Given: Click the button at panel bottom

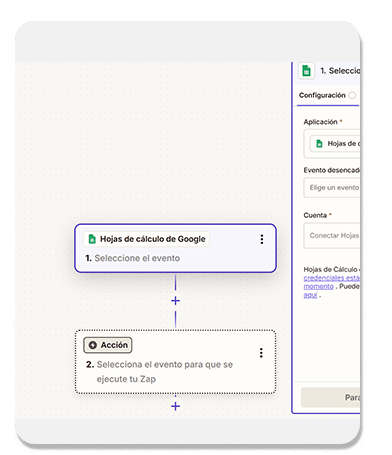Looking at the screenshot, I should [x=330, y=397].
